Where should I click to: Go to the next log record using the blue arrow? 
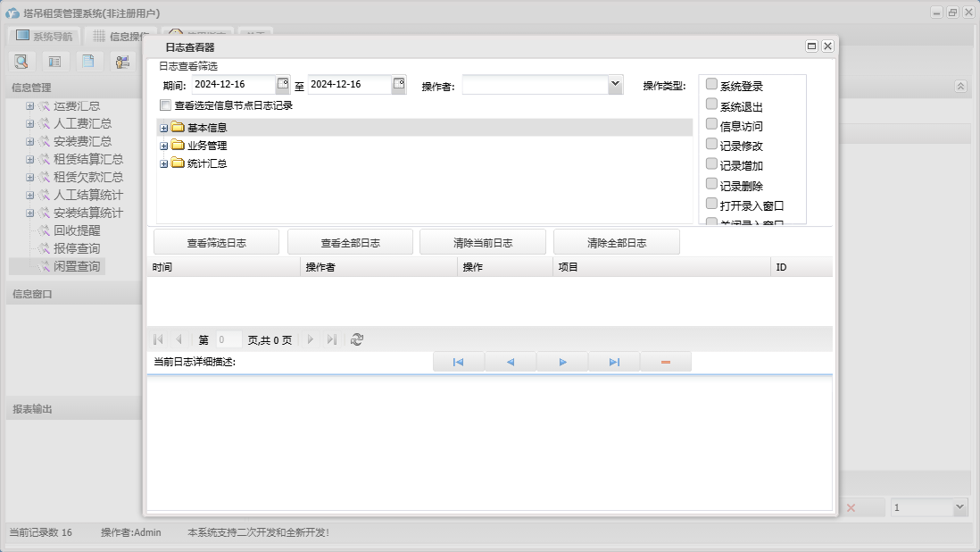(x=562, y=362)
